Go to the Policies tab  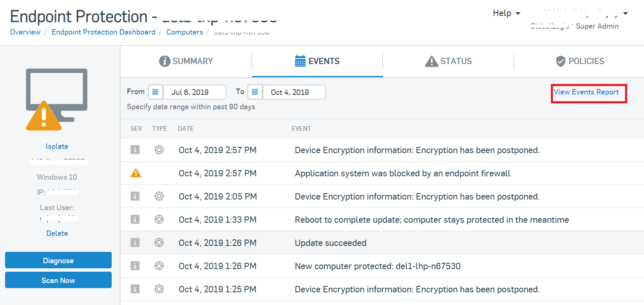580,61
